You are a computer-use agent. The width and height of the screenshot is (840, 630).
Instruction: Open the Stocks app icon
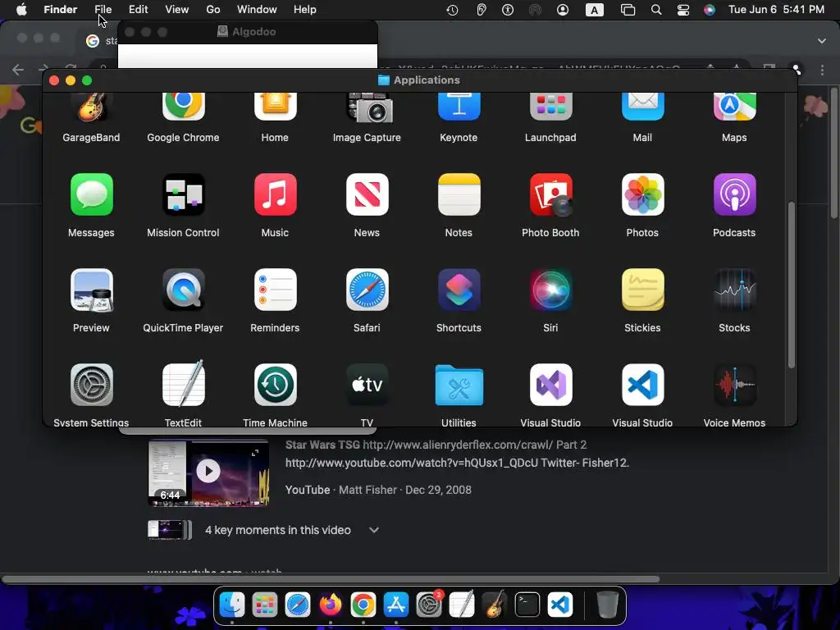point(734,290)
